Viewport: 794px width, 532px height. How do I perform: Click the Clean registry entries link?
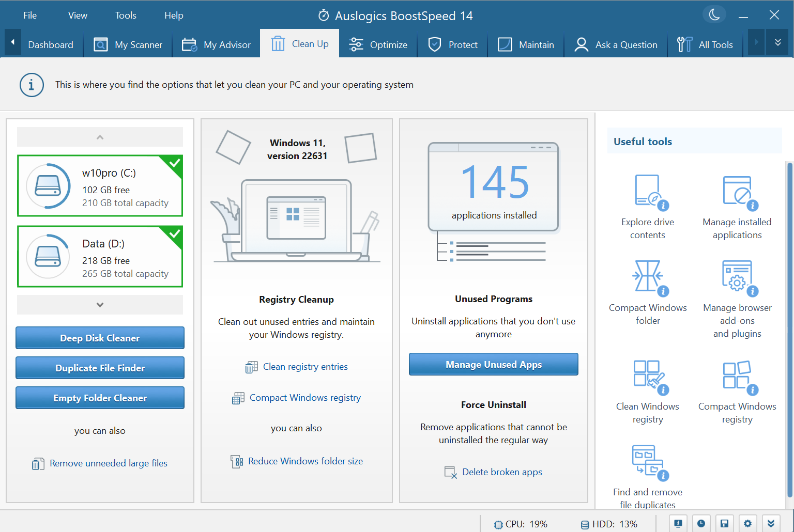[305, 366]
